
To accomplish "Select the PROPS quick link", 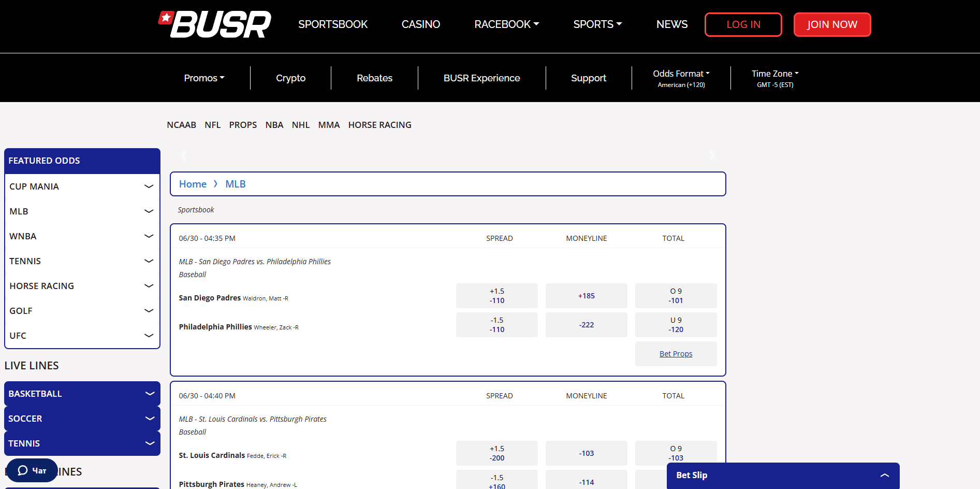I will pyautogui.click(x=243, y=125).
